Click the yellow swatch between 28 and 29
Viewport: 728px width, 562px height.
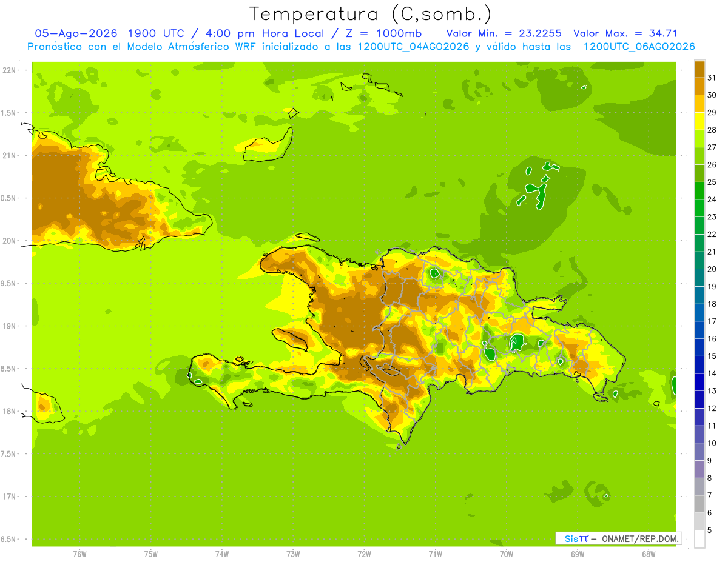[x=699, y=121]
